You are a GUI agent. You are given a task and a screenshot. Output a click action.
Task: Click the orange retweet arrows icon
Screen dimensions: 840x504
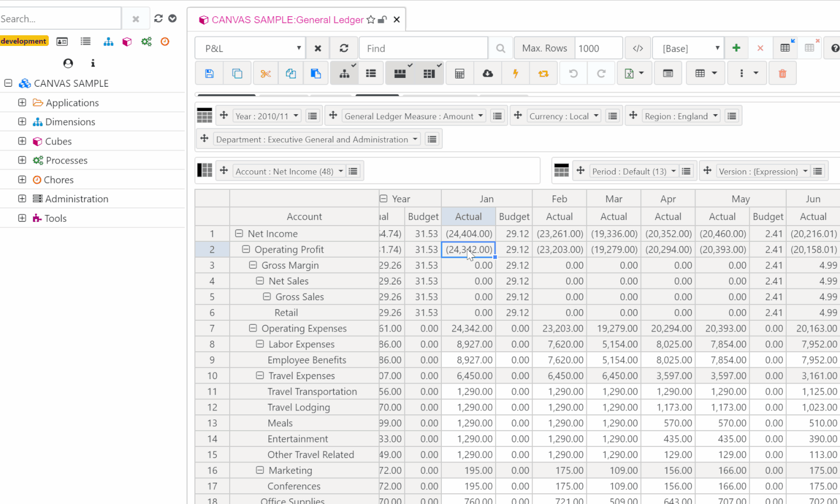click(x=543, y=73)
